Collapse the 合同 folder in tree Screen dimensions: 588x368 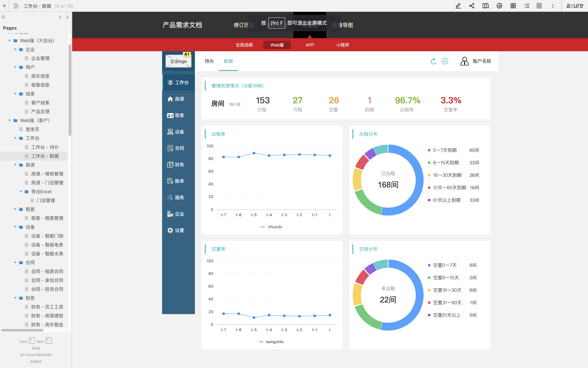click(15, 262)
